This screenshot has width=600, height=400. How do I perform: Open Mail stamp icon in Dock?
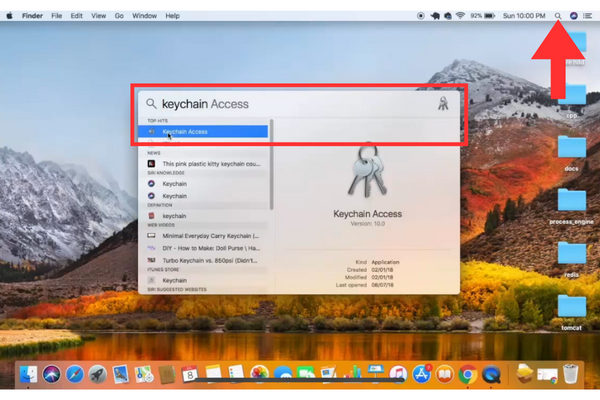click(x=121, y=374)
